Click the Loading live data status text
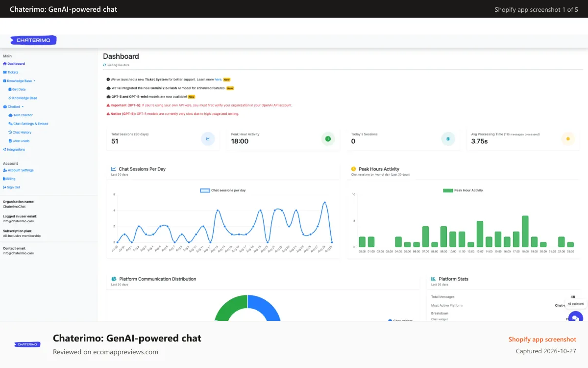Image resolution: width=588 pixels, height=368 pixels. click(x=118, y=65)
